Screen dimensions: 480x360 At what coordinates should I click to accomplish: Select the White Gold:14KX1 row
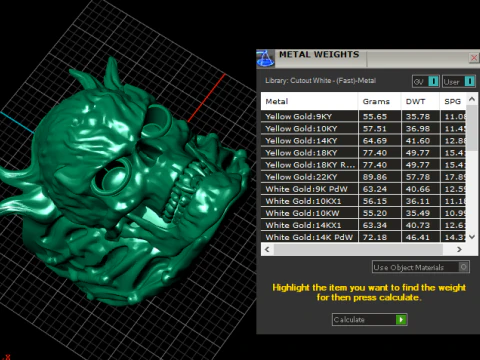click(x=363, y=225)
